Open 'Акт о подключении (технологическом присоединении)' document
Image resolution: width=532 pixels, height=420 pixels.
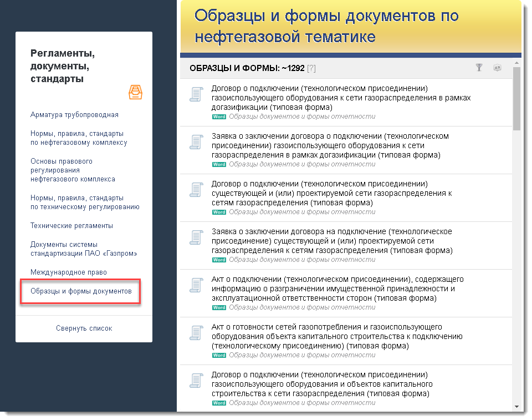click(x=337, y=289)
